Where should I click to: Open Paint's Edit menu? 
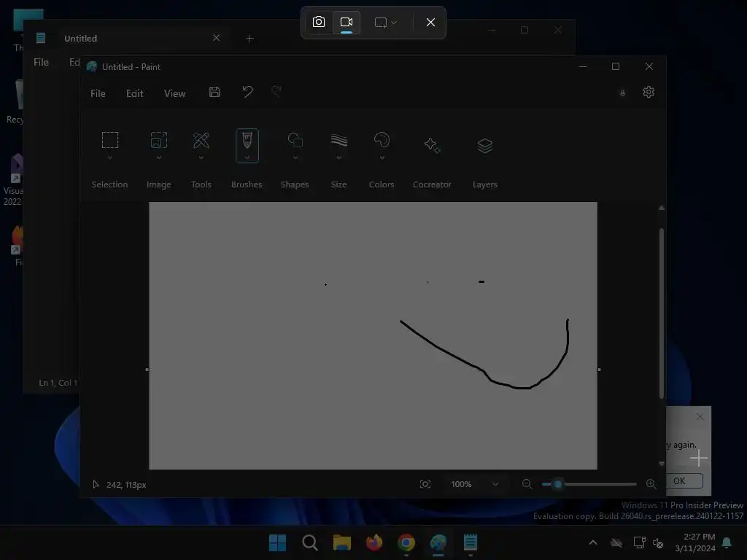(134, 93)
